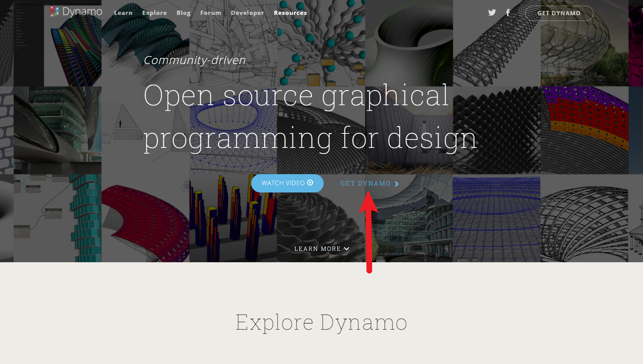Click the Community-driven tagline
The image size is (643, 364).
coord(195,60)
